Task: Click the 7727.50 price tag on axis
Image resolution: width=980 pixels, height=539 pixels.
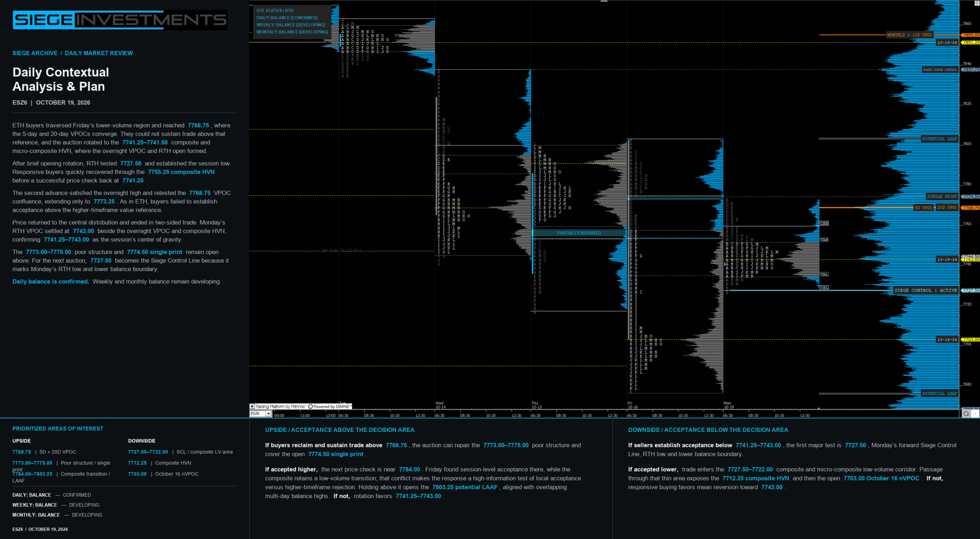Action: click(970, 290)
